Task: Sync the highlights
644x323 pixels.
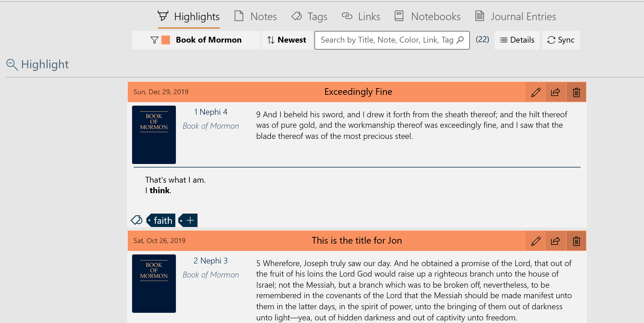Action: pos(561,40)
